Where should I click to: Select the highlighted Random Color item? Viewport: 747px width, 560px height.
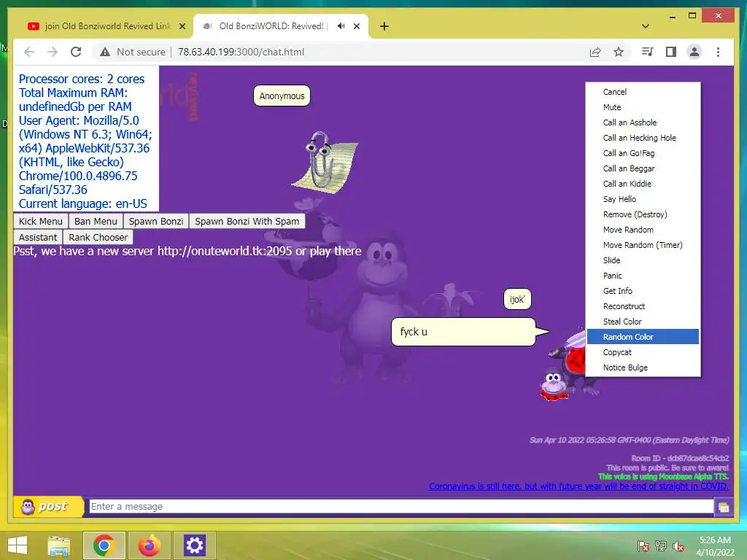[x=643, y=337]
